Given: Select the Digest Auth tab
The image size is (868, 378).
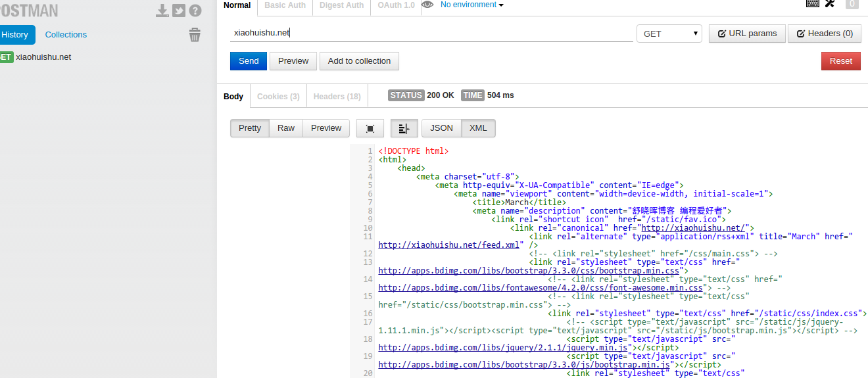Looking at the screenshot, I should 341,5.
